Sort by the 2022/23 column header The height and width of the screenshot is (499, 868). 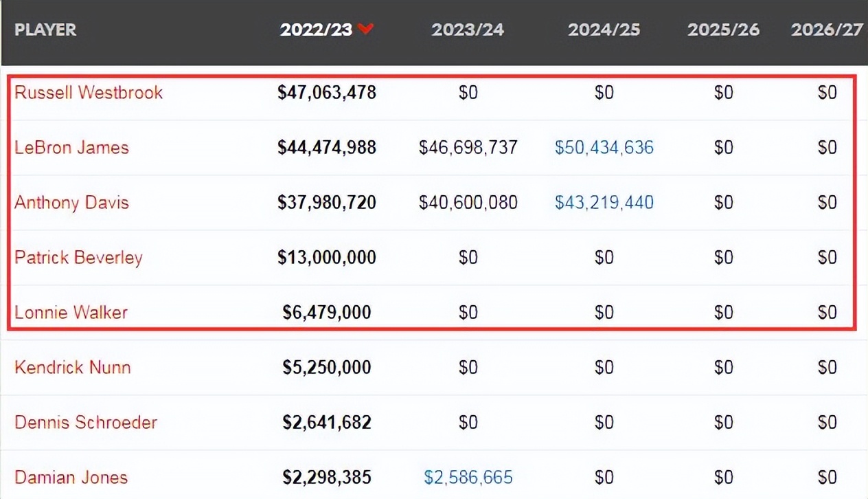(x=316, y=30)
